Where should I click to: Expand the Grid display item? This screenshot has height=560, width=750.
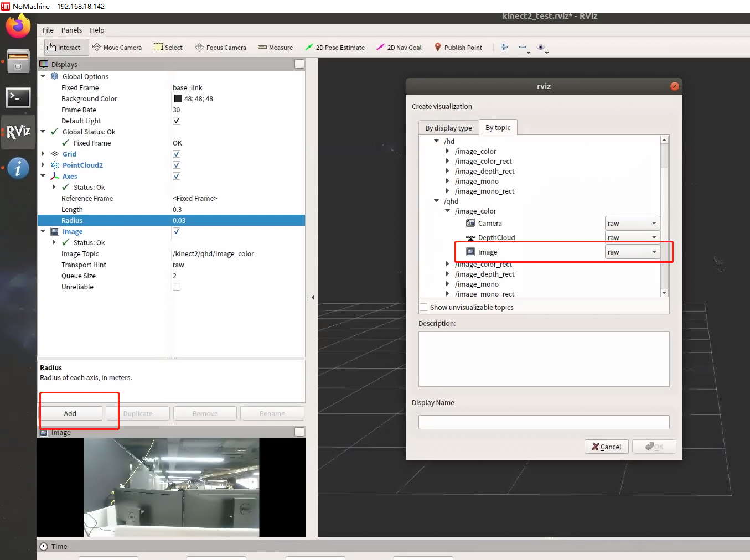[x=43, y=154]
